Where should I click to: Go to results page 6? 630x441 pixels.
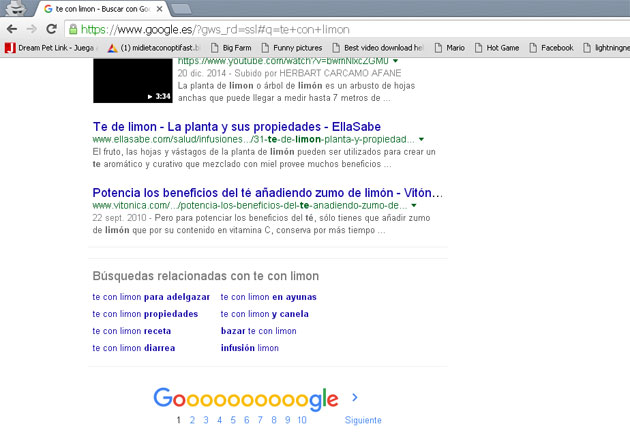[247, 420]
